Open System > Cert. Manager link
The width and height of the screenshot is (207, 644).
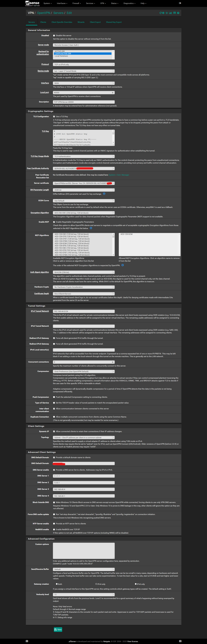coord(119,175)
